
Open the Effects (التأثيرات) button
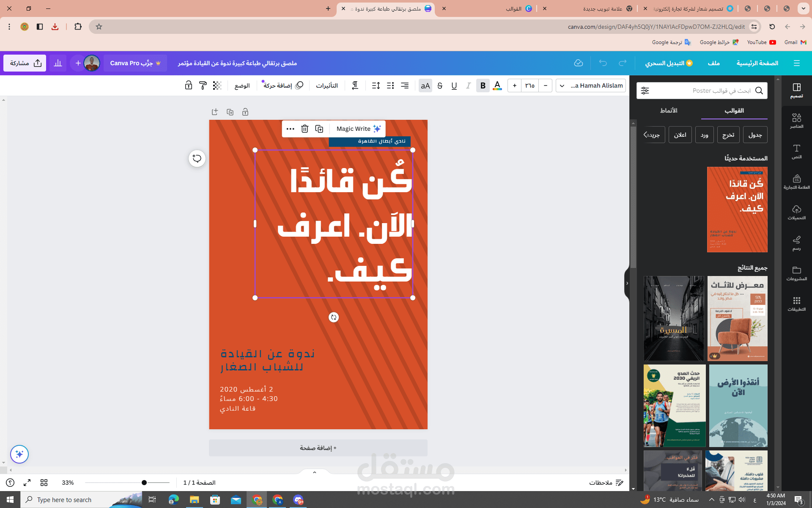click(327, 86)
